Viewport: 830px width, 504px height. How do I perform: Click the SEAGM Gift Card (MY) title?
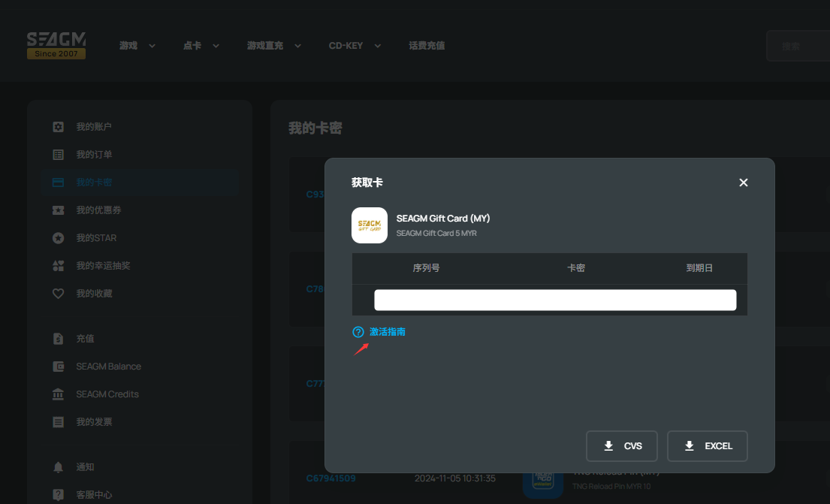[x=443, y=218]
